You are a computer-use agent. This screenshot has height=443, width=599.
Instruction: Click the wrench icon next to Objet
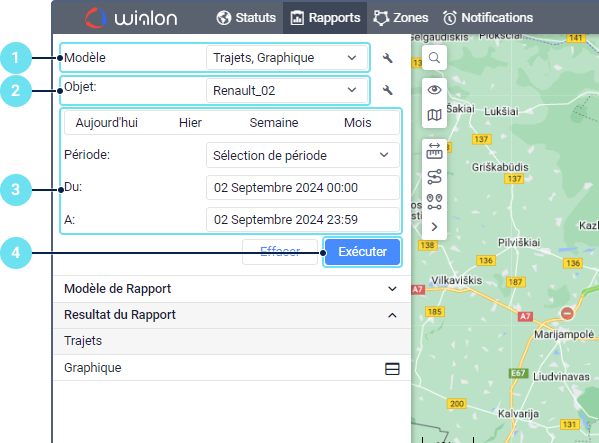[387, 90]
